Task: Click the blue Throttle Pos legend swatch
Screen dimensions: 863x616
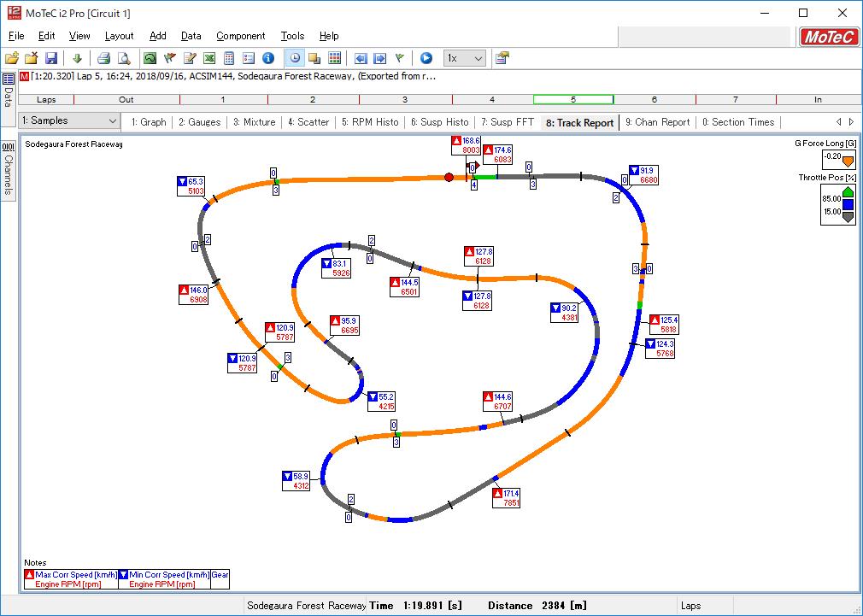Action: [x=848, y=204]
